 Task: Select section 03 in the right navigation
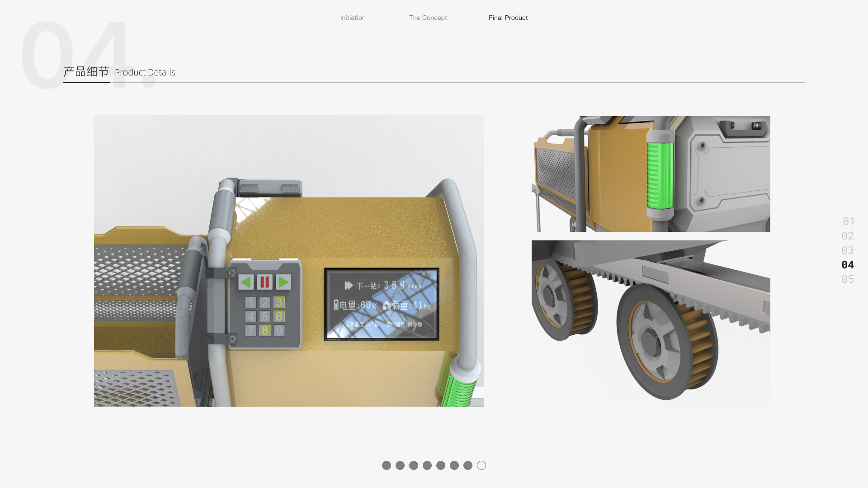click(848, 250)
